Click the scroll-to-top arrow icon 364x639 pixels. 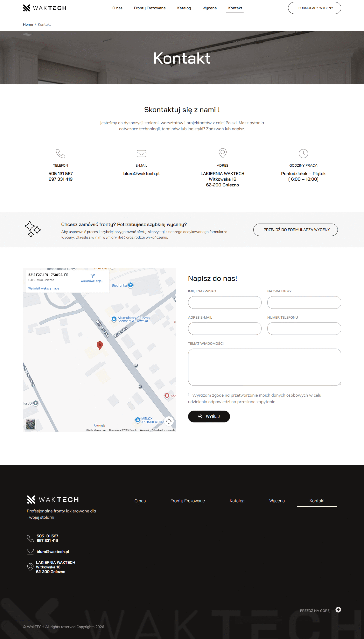pos(338,610)
